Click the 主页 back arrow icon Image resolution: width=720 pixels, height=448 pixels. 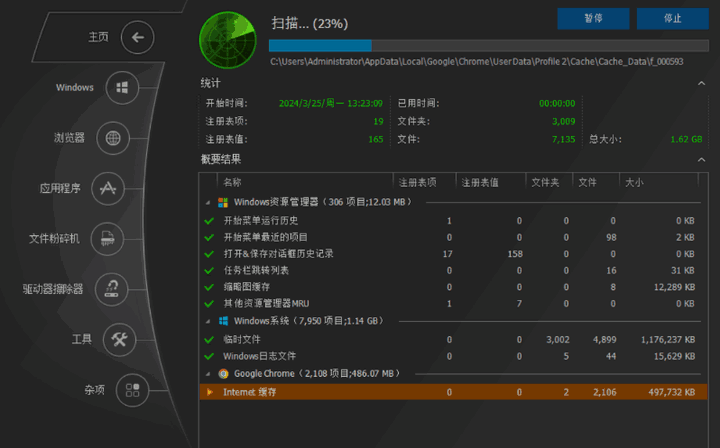138,37
